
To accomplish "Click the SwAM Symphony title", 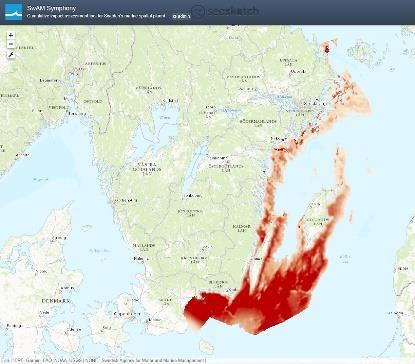I will [51, 8].
